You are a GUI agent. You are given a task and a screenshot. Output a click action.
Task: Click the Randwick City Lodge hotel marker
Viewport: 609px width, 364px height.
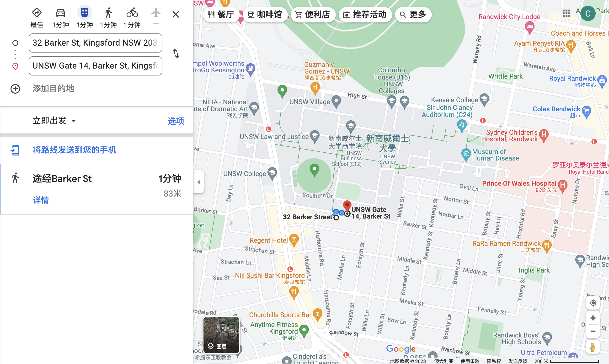tap(529, 27)
